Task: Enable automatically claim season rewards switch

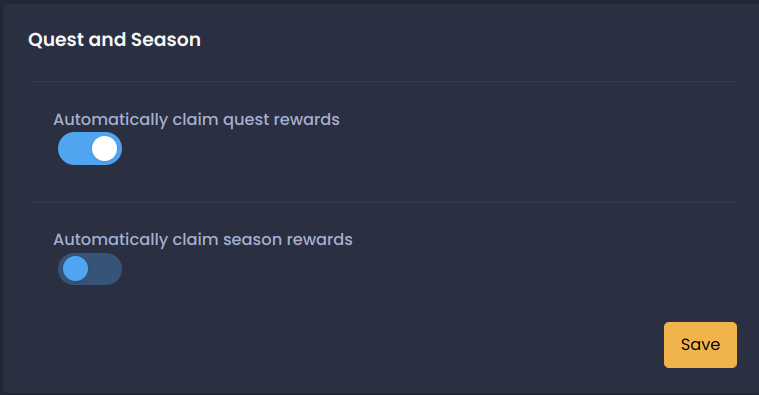Action: click(90, 269)
